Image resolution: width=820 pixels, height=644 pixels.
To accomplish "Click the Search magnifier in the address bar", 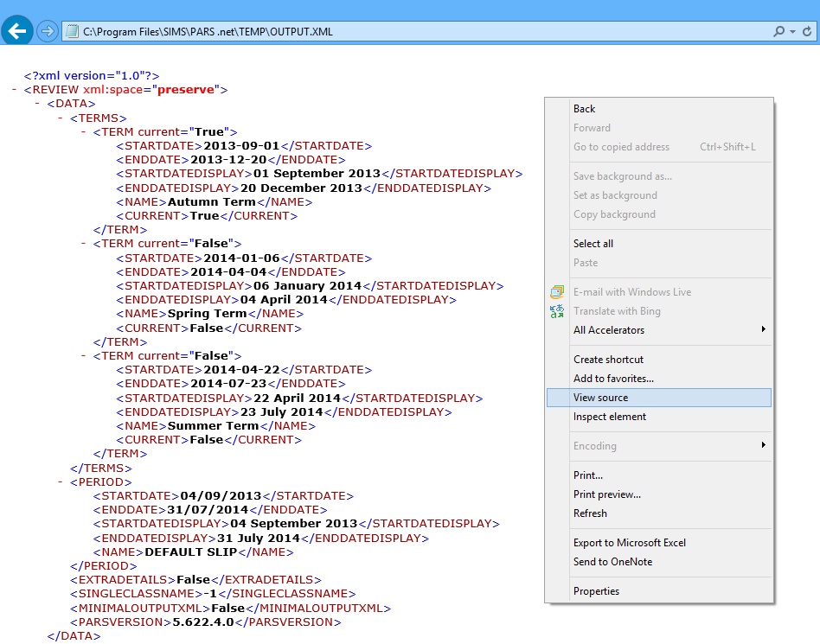I will pos(778,31).
